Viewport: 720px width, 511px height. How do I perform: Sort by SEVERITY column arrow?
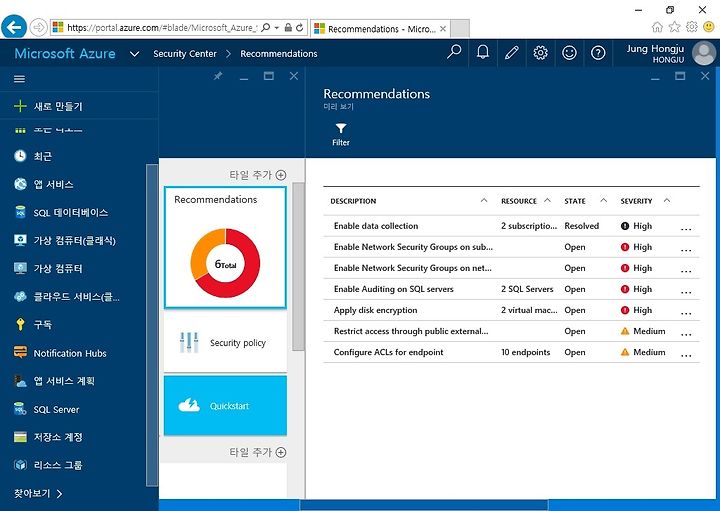tap(667, 201)
